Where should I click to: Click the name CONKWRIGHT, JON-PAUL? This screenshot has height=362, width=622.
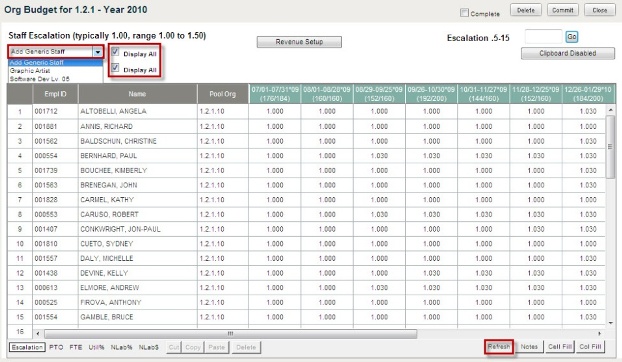pos(120,229)
